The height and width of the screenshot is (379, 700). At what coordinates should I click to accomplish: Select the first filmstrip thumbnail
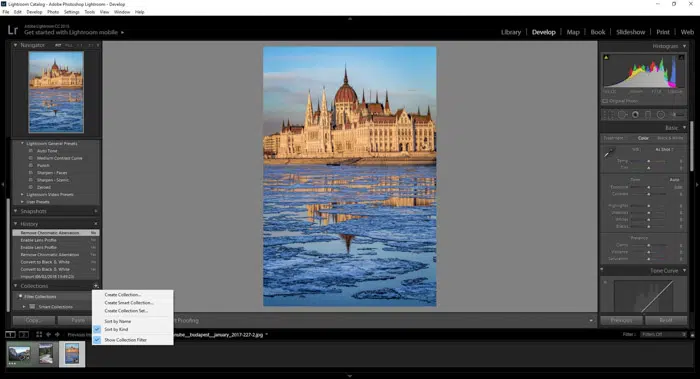pyautogui.click(x=19, y=354)
